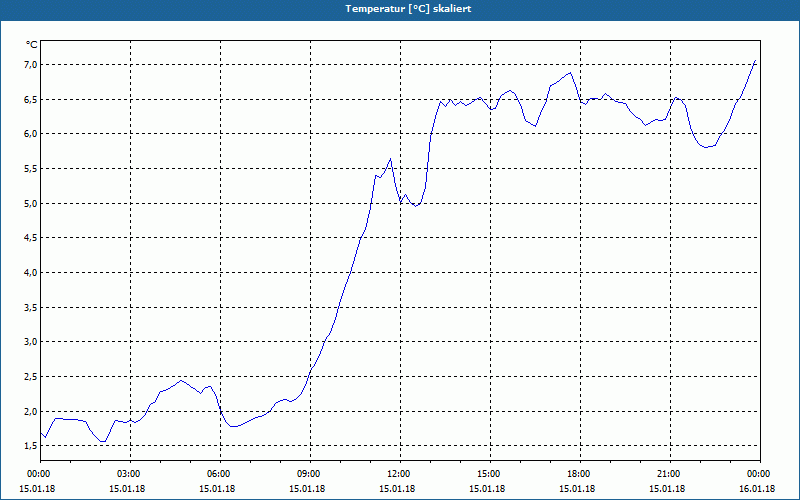The height and width of the screenshot is (500, 800).
Task: Click the 2,0 y-axis label
Action: [31, 411]
